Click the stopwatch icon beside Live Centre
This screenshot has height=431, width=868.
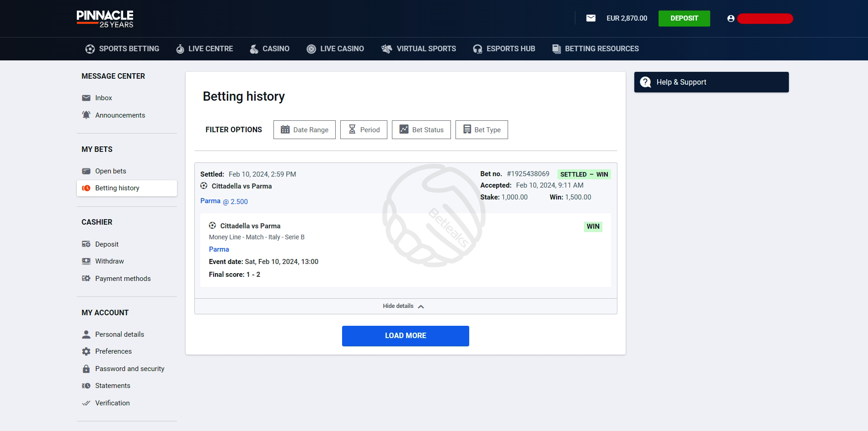click(x=180, y=49)
